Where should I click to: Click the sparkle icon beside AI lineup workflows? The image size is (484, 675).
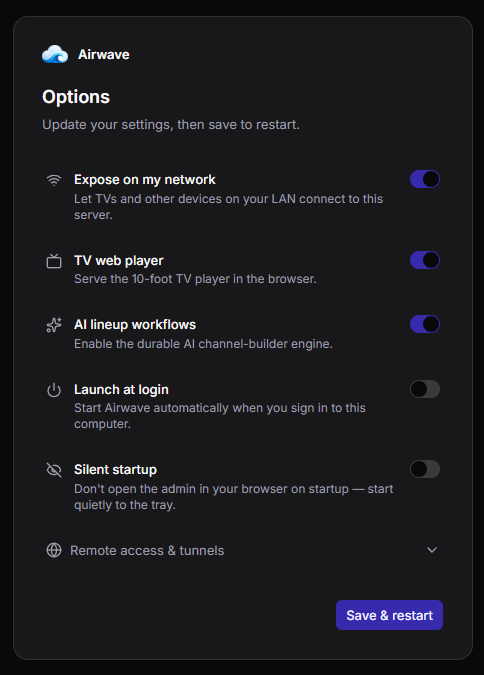[54, 325]
